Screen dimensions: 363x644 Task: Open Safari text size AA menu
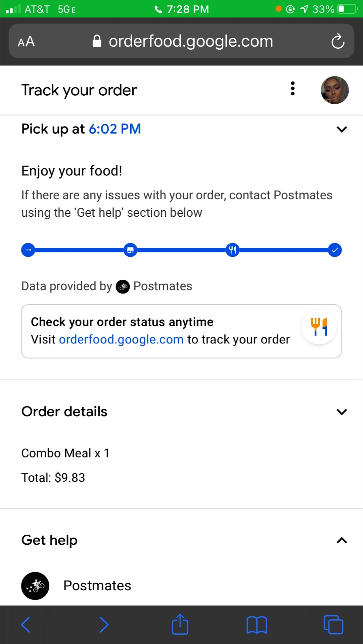click(x=26, y=42)
